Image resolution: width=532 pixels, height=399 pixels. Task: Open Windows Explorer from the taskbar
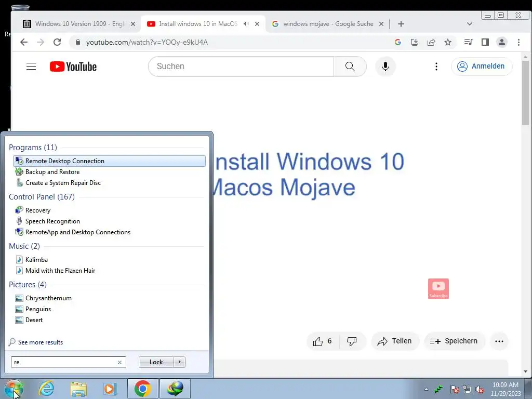[x=78, y=389]
